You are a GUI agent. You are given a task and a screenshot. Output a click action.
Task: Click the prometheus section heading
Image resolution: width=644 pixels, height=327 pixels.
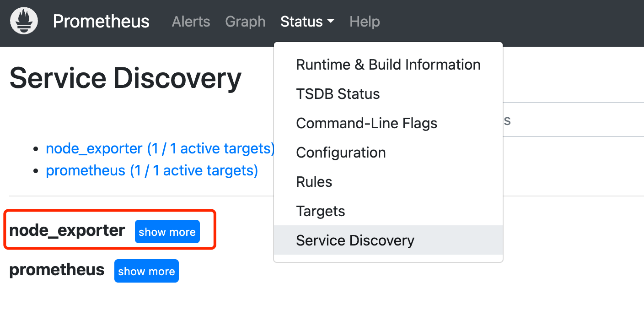(x=57, y=270)
